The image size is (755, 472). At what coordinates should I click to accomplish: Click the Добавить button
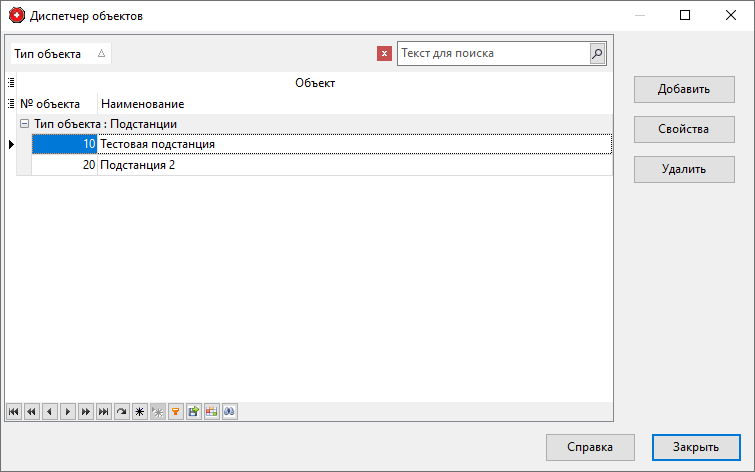click(x=684, y=89)
